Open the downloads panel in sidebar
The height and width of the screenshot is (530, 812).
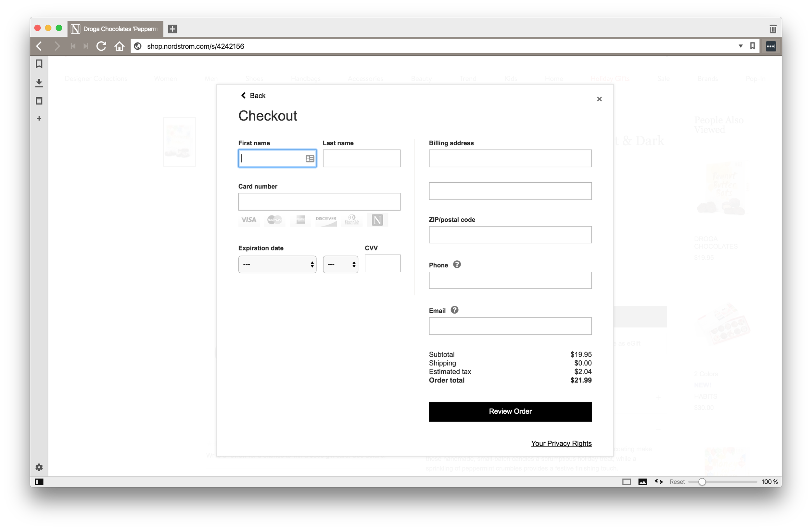[x=39, y=83]
